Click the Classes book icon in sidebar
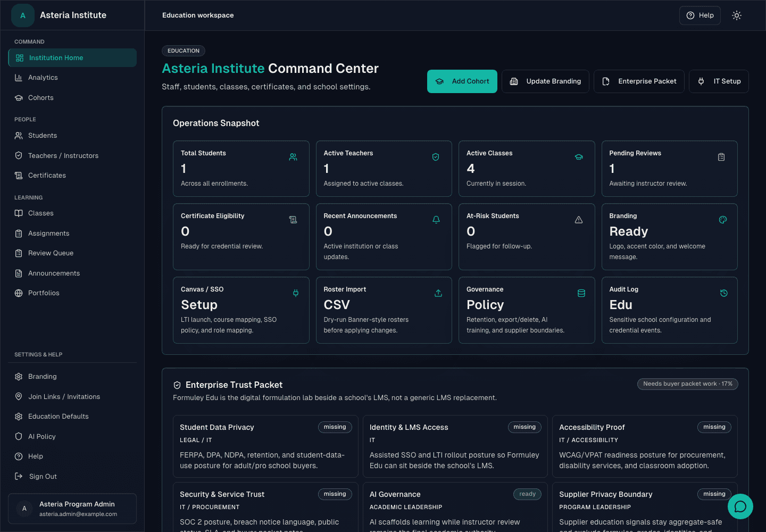This screenshot has width=766, height=532. coord(19,213)
